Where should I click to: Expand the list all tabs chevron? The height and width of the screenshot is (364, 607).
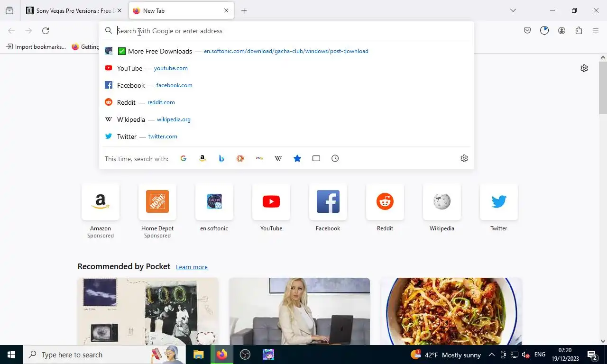click(x=513, y=10)
